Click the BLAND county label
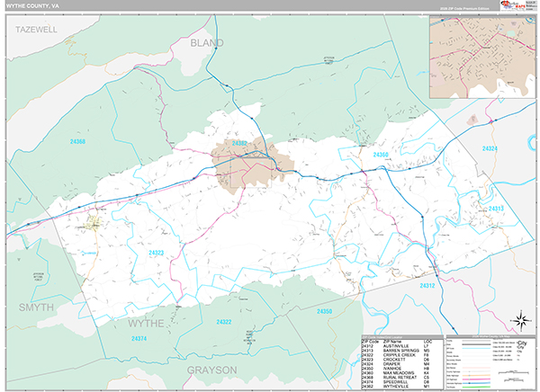Image resolution: width=540 pixels, height=392 pixels. 206,41
